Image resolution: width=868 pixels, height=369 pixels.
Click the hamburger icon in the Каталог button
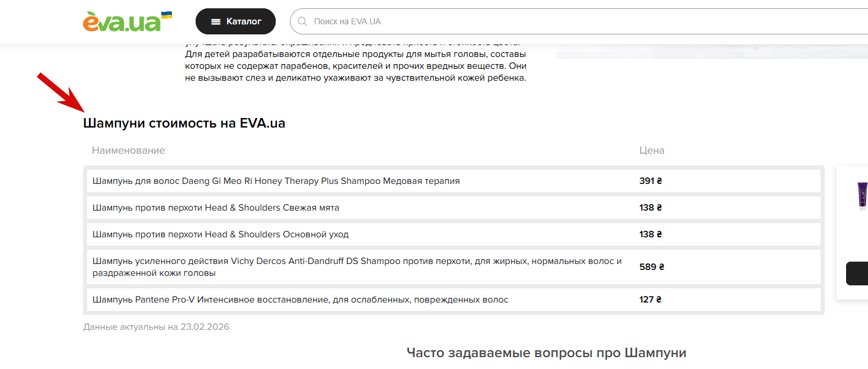point(216,21)
